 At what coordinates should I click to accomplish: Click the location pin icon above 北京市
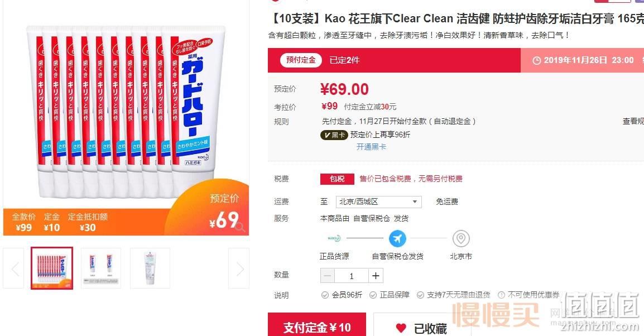[461, 238]
